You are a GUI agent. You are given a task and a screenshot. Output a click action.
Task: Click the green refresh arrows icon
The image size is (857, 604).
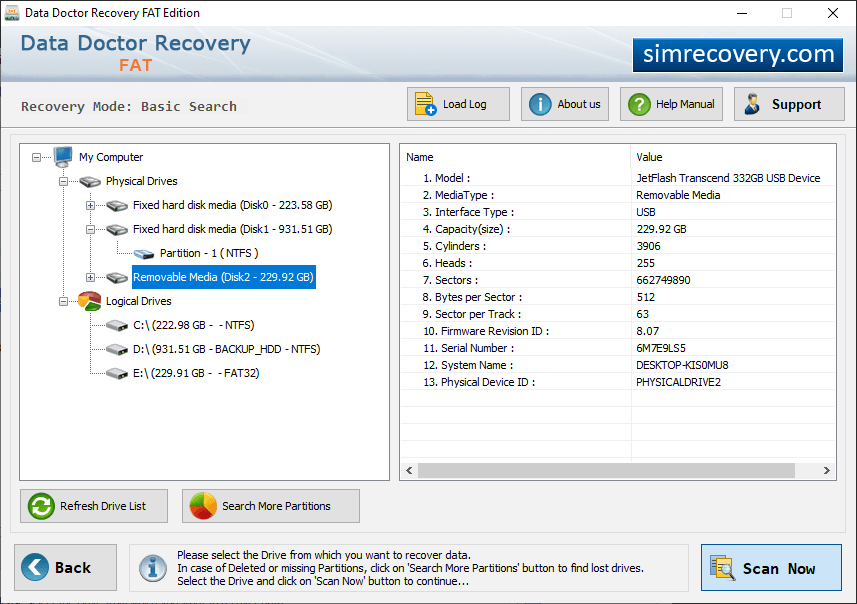(x=42, y=506)
